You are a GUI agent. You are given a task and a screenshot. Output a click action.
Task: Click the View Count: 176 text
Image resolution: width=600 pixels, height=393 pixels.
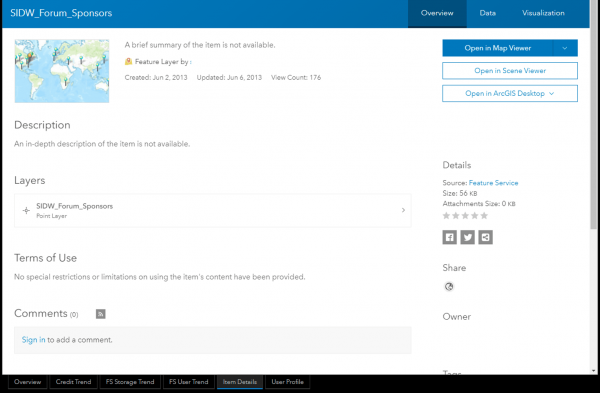(x=296, y=77)
